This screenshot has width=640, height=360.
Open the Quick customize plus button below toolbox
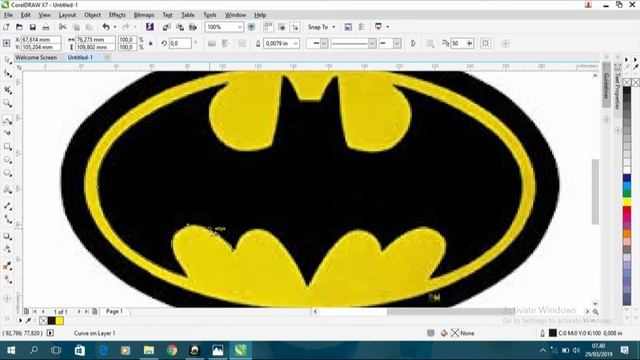tap(7, 299)
